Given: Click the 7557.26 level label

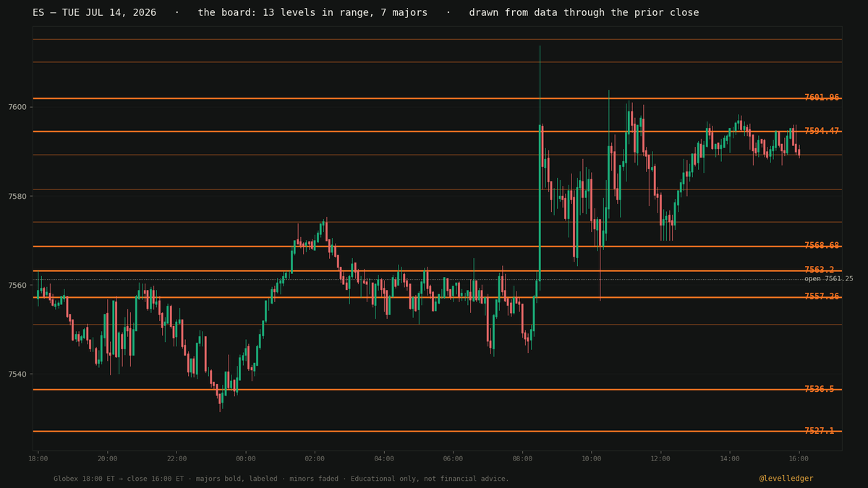Looking at the screenshot, I should coord(822,296).
